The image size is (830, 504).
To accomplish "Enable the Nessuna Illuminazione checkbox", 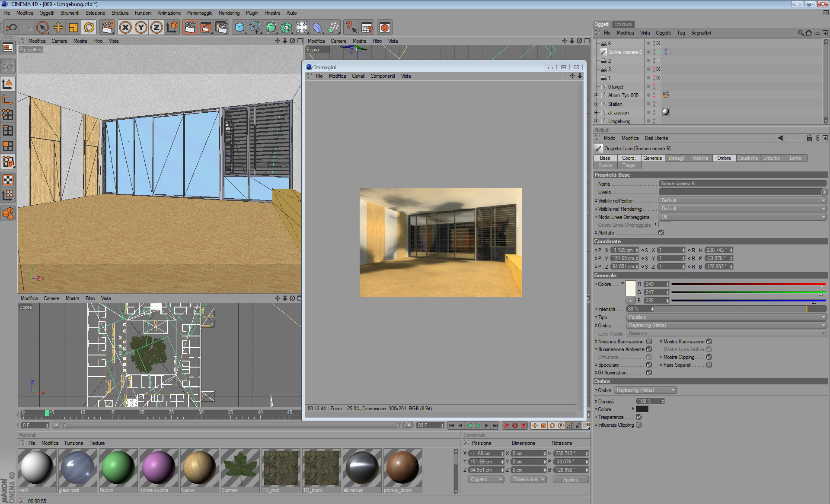I will point(649,342).
